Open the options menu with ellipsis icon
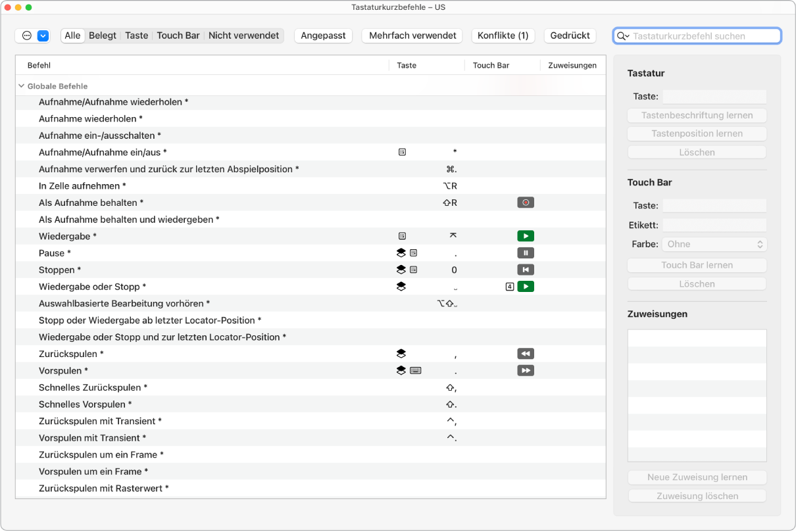Screen dimensions: 796x532 [27, 36]
